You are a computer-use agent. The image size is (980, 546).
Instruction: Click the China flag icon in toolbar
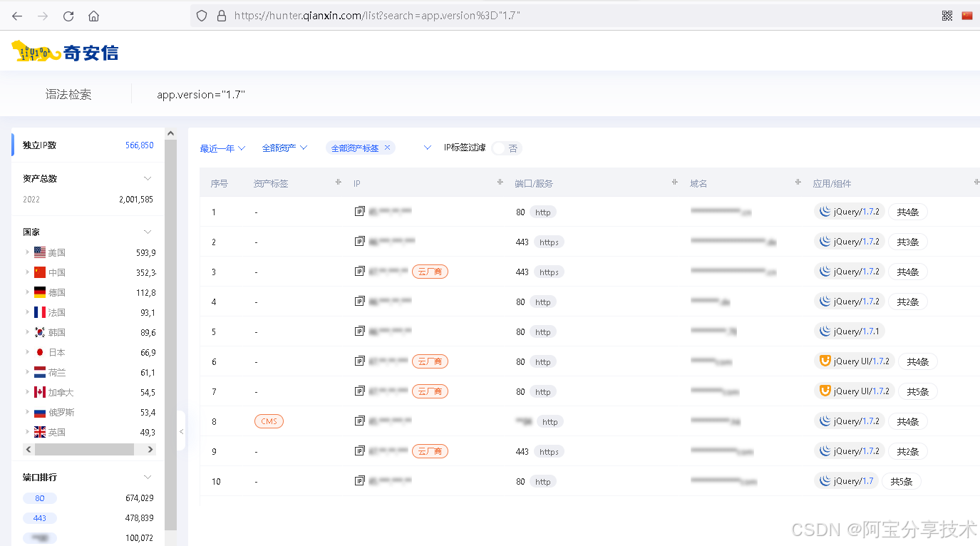967,16
